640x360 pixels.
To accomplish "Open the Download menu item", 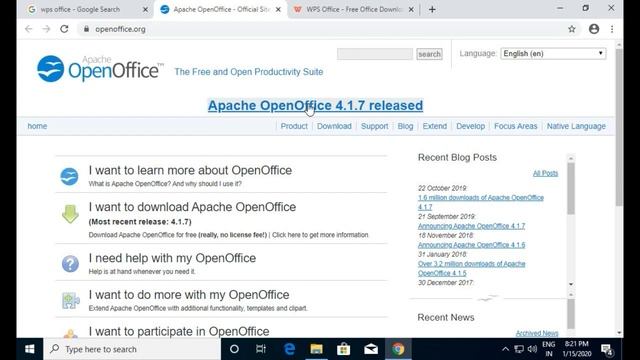I will (334, 126).
